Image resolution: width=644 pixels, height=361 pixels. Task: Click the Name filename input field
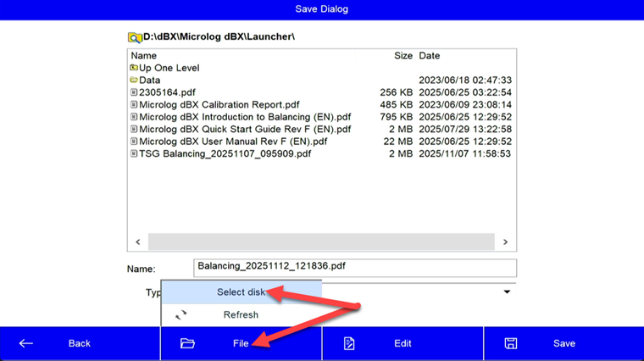[x=354, y=267]
